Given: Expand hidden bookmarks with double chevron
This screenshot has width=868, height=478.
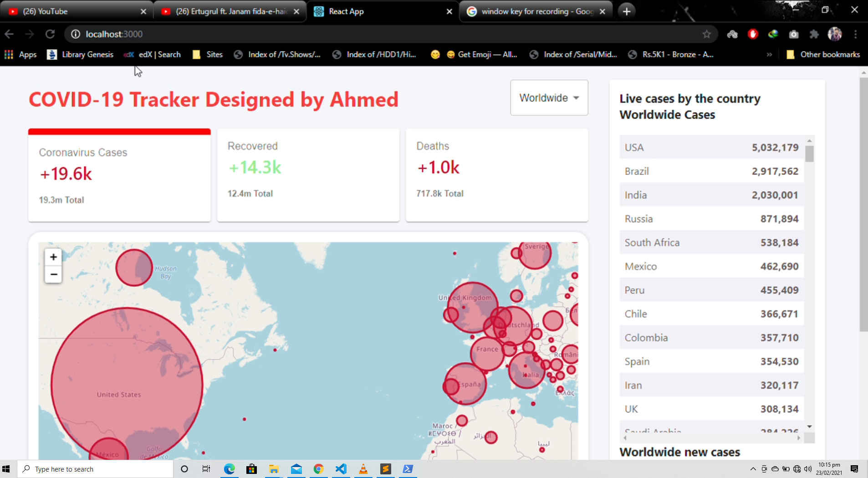Looking at the screenshot, I should coord(769,55).
